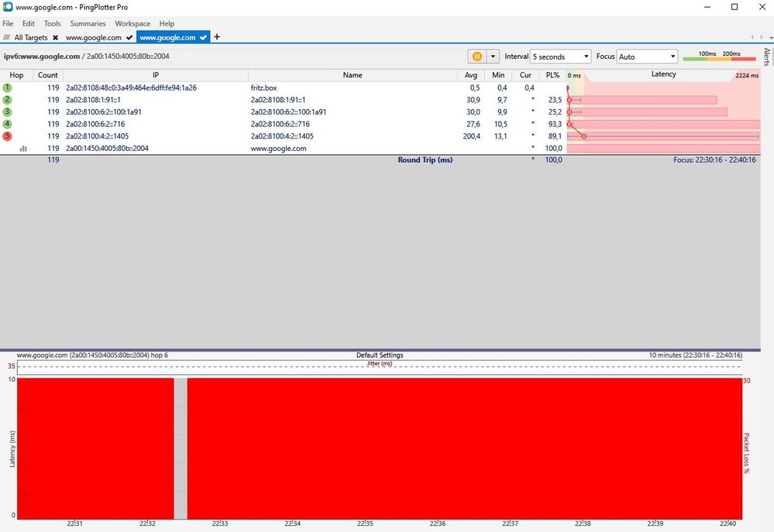
Task: Click the IP column header
Action: click(x=156, y=75)
